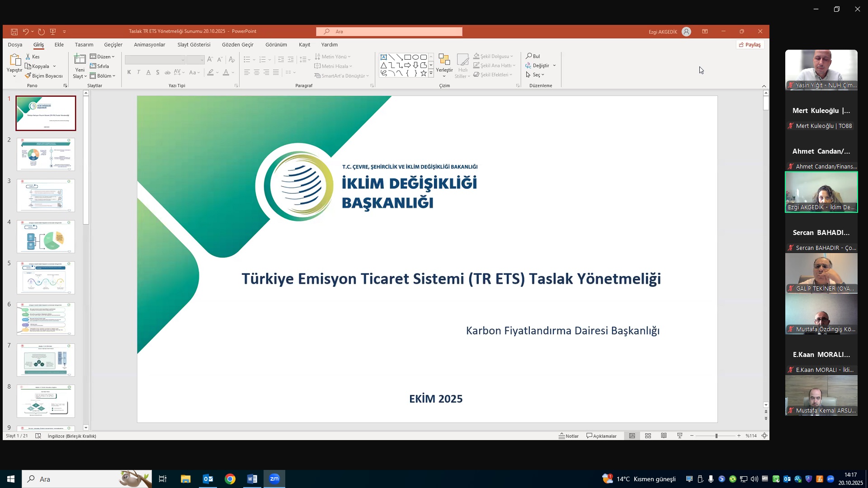868x488 pixels.
Task: Click fit slide to window icon
Action: 764,436
